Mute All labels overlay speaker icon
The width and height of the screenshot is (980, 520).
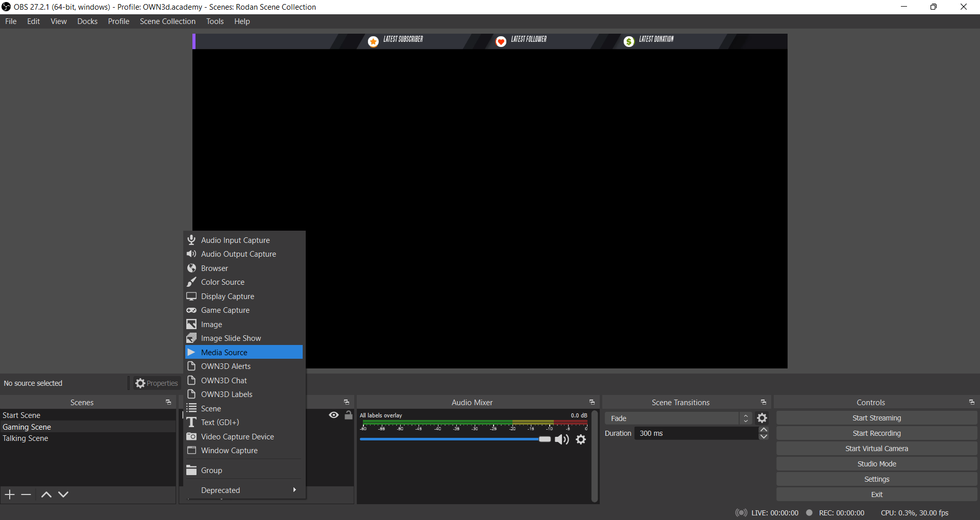pos(561,439)
